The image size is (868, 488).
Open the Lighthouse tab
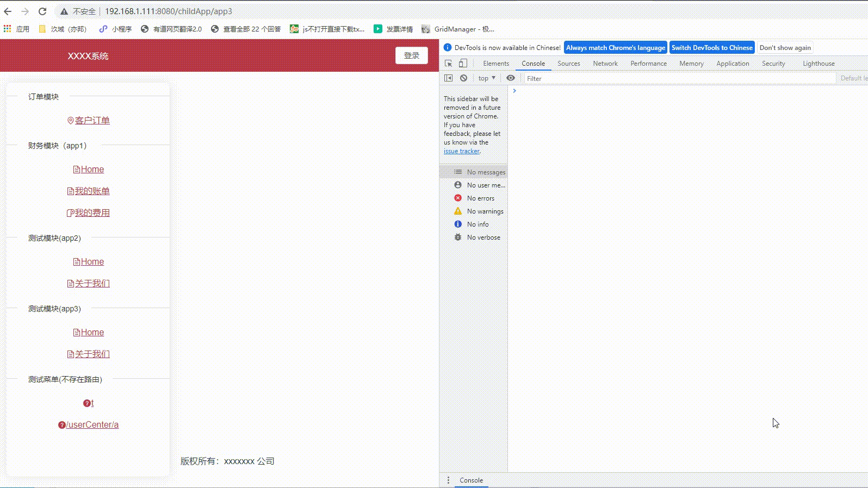pyautogui.click(x=819, y=64)
